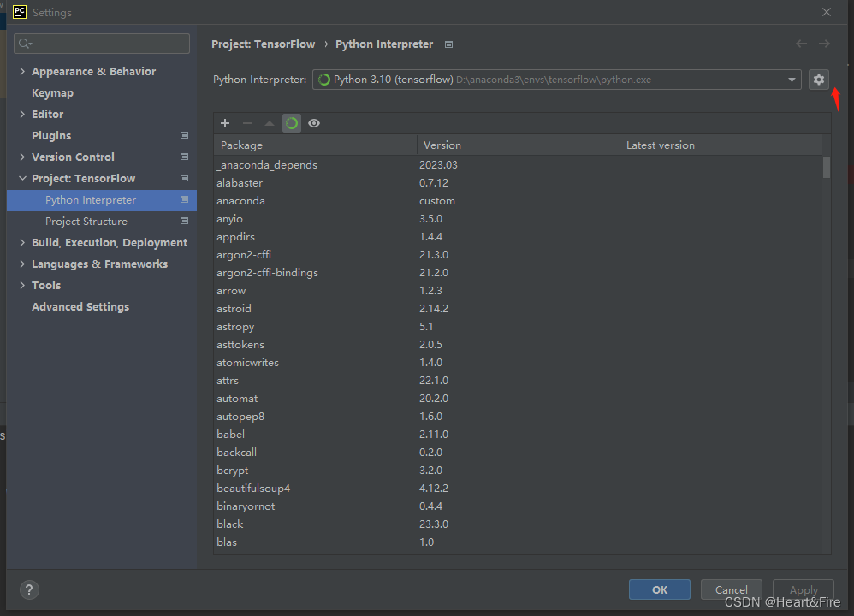Image resolution: width=854 pixels, height=616 pixels.
Task: Click the upgrade package arrow icon
Action: point(269,123)
